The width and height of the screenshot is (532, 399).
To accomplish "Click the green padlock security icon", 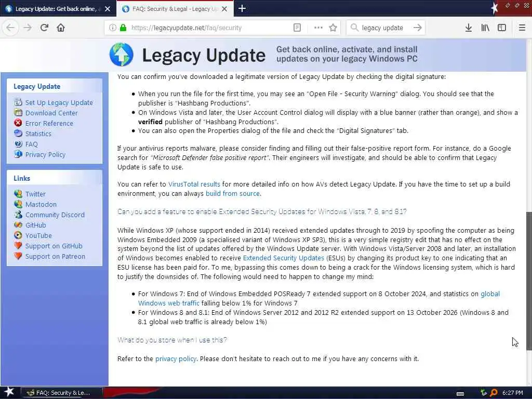I will [x=123, y=28].
